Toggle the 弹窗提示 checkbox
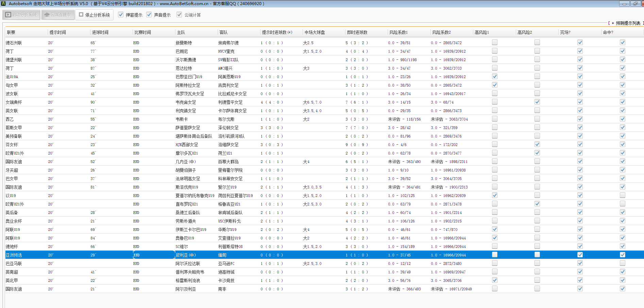The image size is (644, 308). (x=121, y=15)
